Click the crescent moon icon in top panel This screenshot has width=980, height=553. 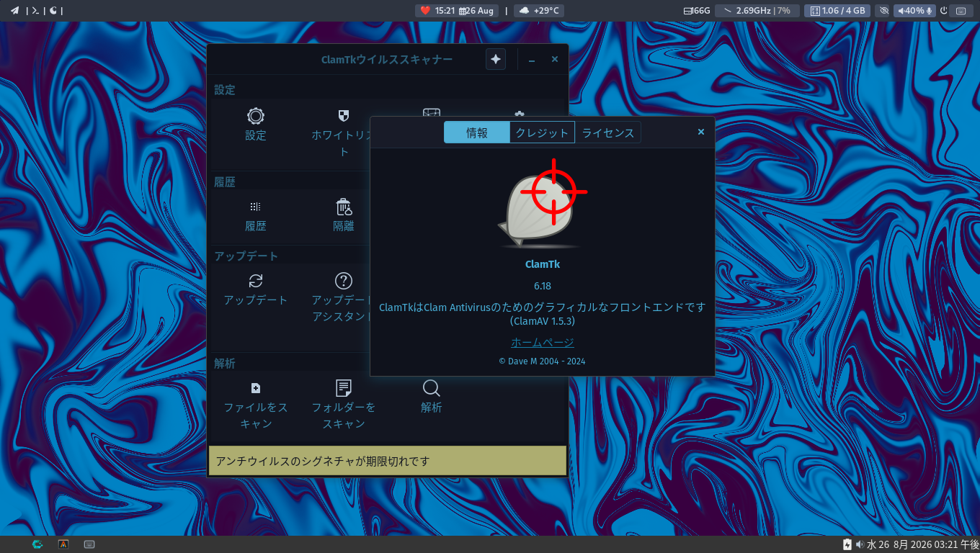[53, 10]
